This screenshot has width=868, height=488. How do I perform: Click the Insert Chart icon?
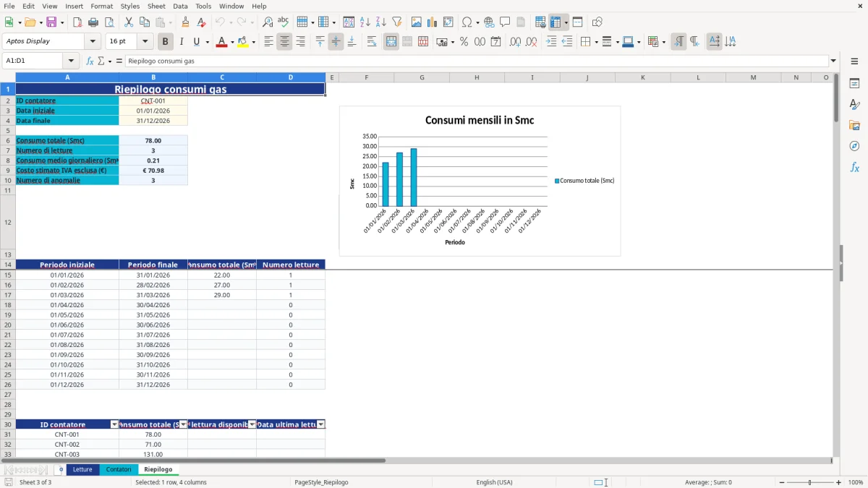[x=433, y=22]
